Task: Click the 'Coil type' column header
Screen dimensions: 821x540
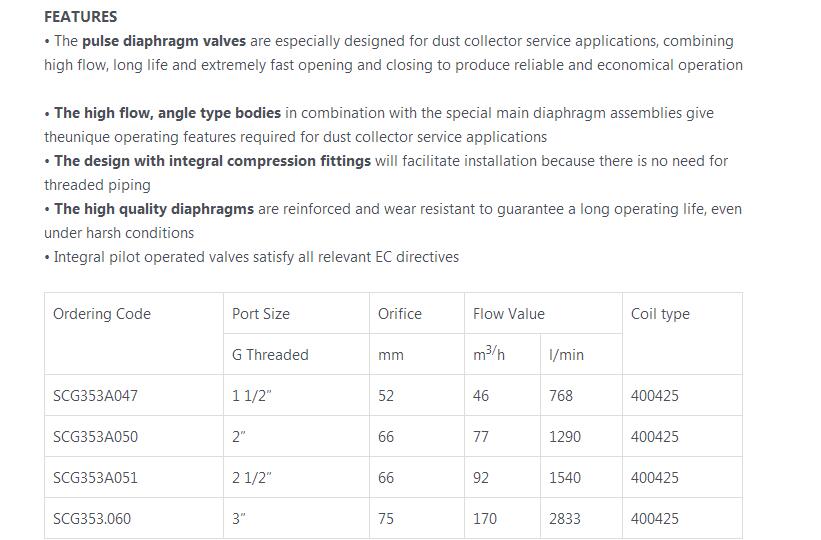Action: pos(660,314)
